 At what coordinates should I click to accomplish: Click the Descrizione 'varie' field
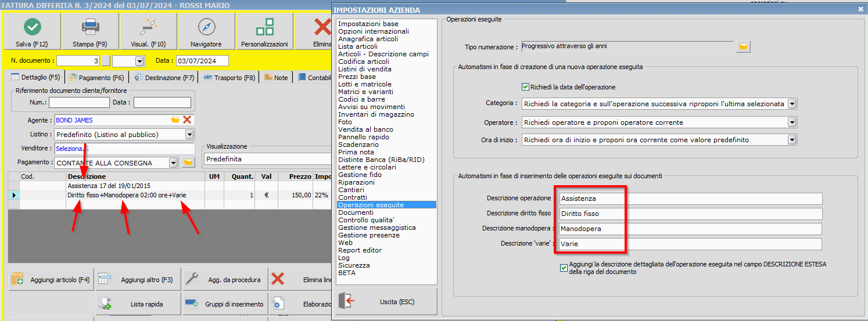coord(690,244)
